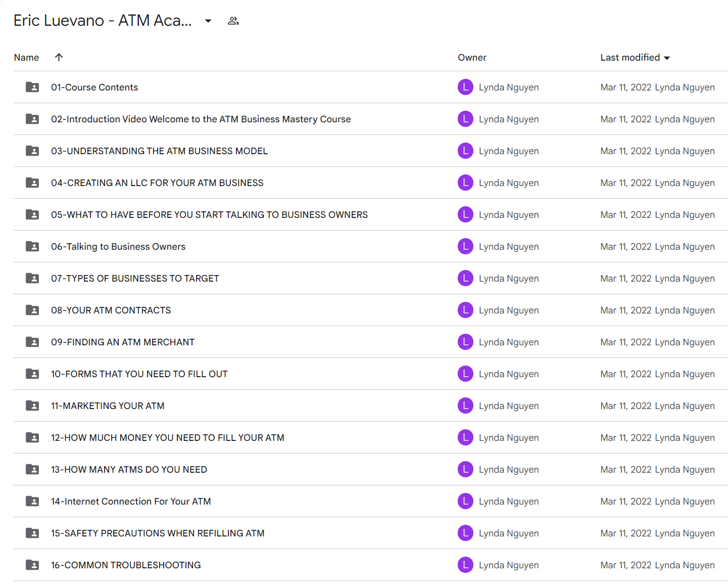This screenshot has width=728, height=586.
Task: Select 04-CREATING AN LLC FOR YOUR ATM BUSINESS
Action: [x=157, y=183]
